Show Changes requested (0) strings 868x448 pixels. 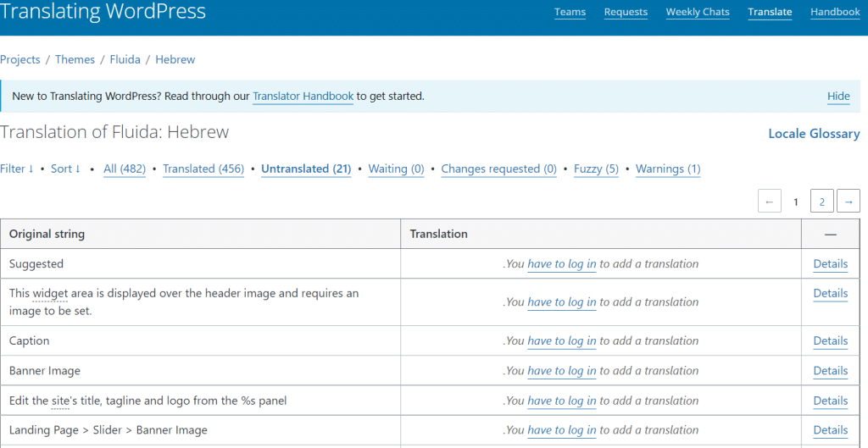click(498, 169)
